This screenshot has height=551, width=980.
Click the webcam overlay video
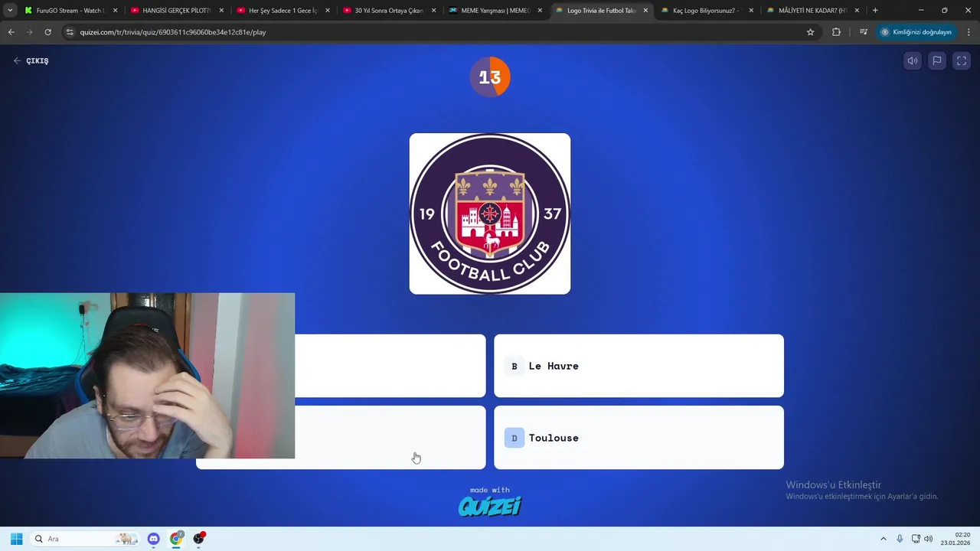[x=147, y=376]
